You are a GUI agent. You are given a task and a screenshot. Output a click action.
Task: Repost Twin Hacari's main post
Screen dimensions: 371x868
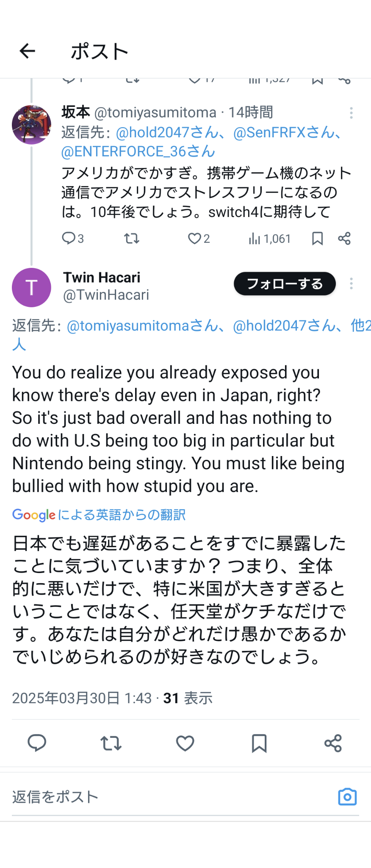111,743
